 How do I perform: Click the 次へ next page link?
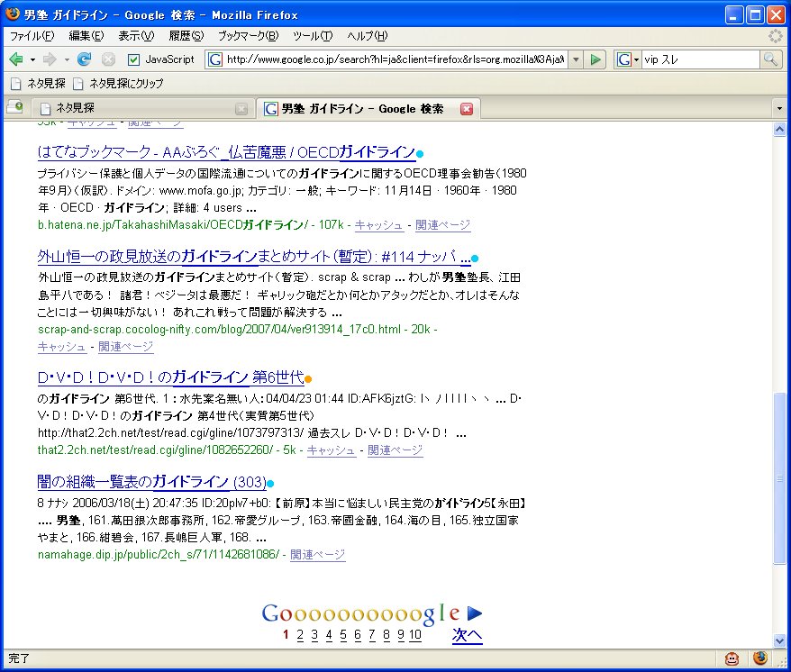point(468,635)
